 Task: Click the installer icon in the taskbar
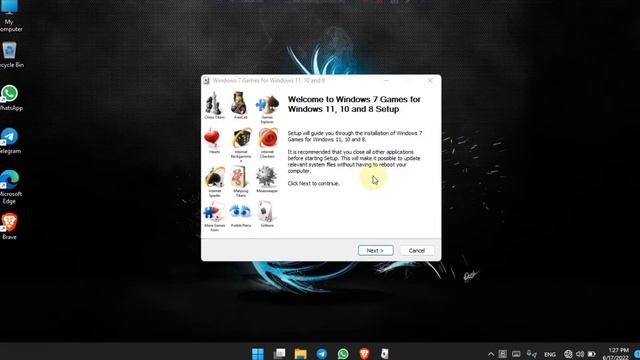[x=384, y=353]
